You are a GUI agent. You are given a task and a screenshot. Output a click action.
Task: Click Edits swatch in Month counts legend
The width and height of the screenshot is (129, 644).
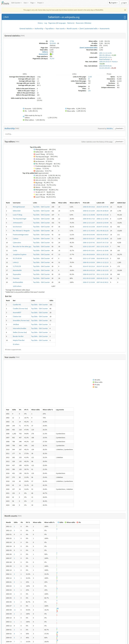point(58,522)
